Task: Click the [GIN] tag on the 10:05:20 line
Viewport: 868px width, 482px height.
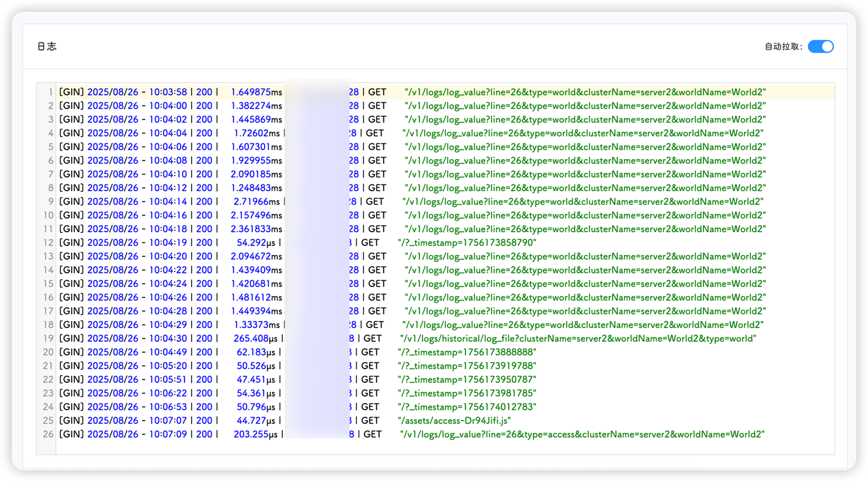Action: [x=71, y=366]
